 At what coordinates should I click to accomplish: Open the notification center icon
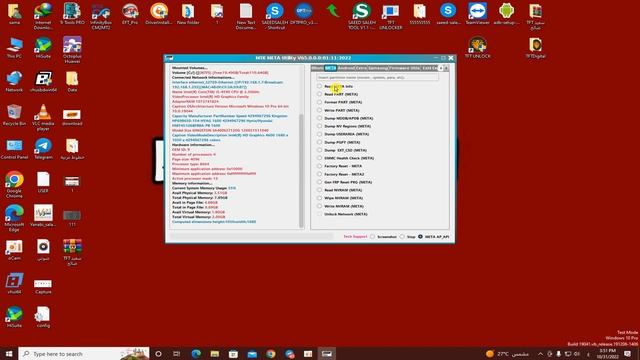pyautogui.click(x=627, y=353)
